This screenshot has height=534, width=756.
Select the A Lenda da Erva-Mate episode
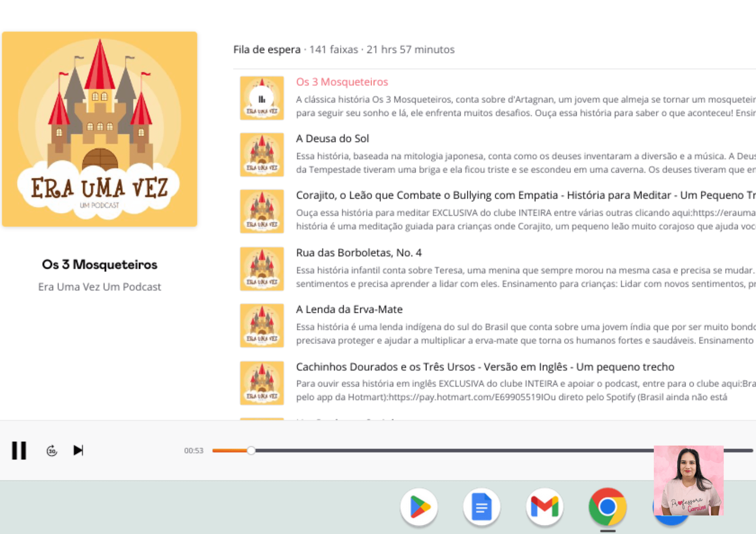click(x=349, y=309)
